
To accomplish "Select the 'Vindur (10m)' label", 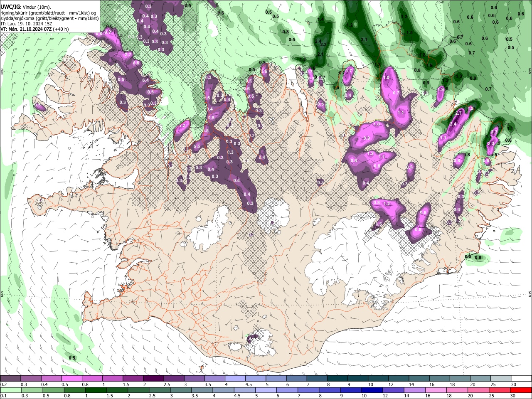I will [x=36, y=7].
